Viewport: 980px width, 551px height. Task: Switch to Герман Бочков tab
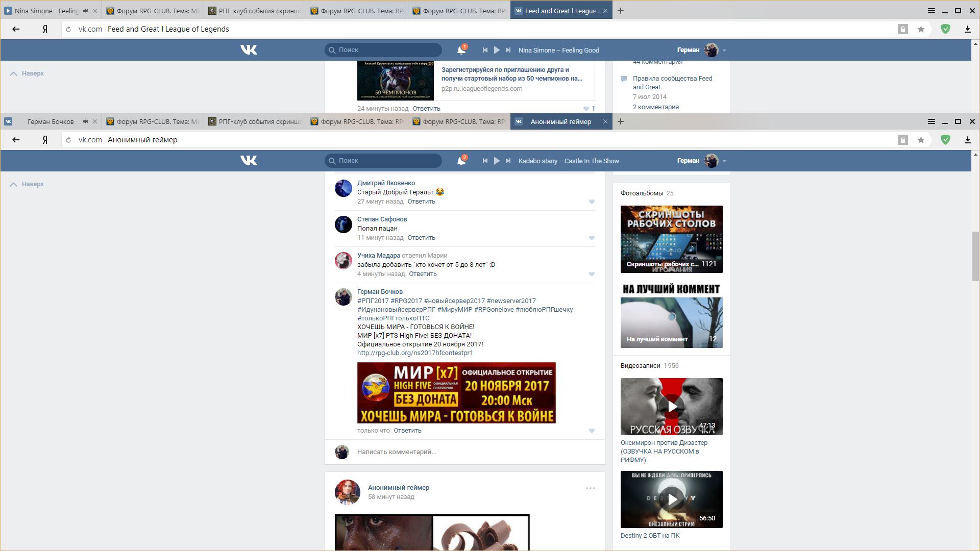coord(50,121)
